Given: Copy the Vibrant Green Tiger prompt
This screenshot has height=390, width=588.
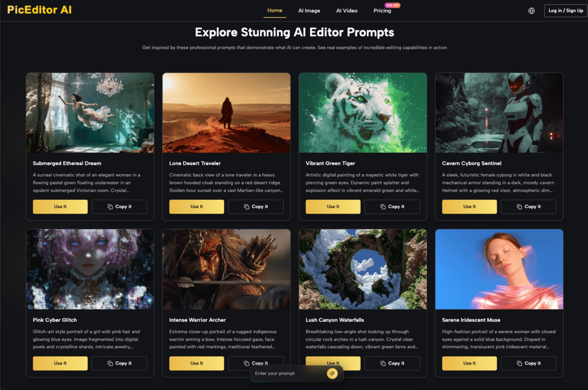Looking at the screenshot, I should (392, 207).
